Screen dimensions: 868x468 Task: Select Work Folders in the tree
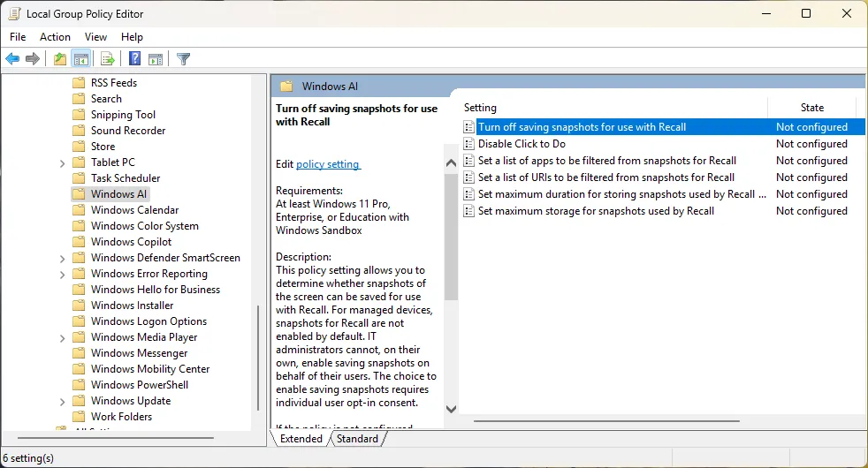pos(121,417)
